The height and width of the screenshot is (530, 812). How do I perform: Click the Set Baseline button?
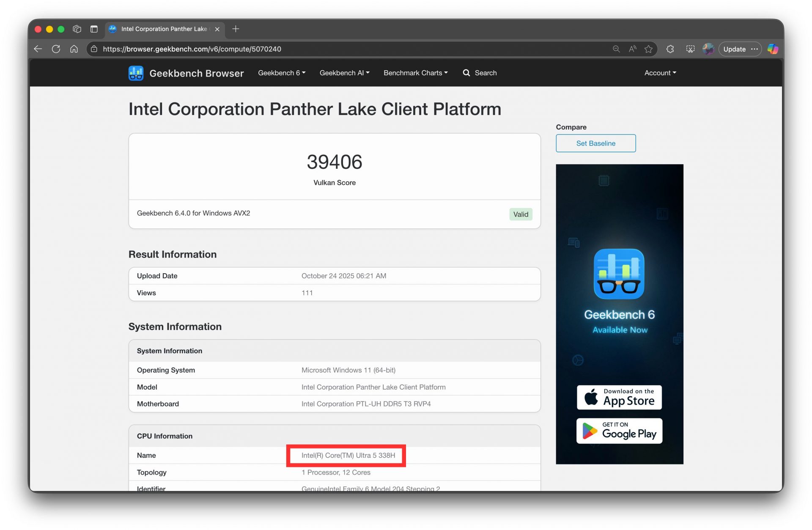595,143
